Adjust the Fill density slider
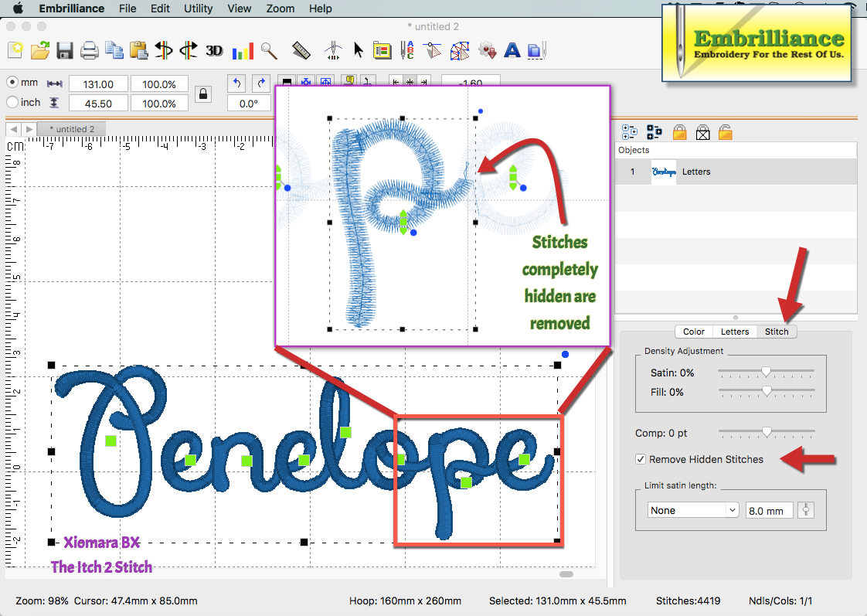This screenshot has height=616, width=867. pyautogui.click(x=766, y=391)
